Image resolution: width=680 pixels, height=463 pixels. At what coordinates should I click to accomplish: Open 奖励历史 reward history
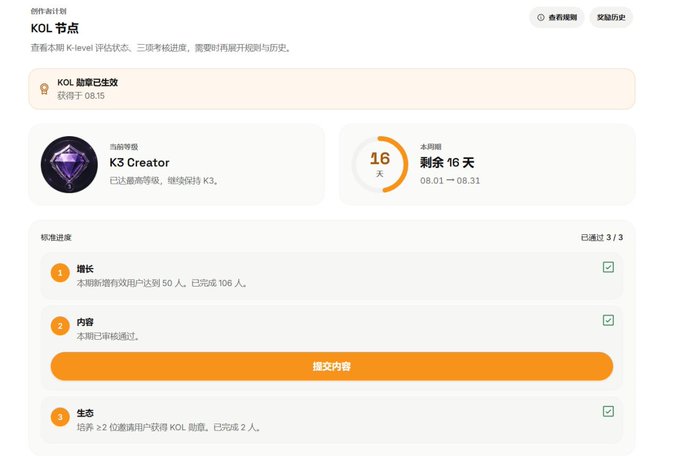coord(611,17)
